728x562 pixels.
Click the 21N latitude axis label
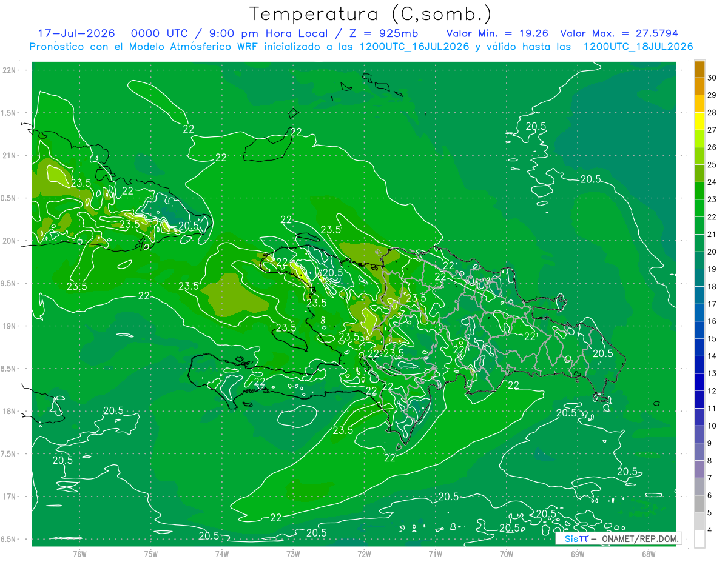coord(10,156)
